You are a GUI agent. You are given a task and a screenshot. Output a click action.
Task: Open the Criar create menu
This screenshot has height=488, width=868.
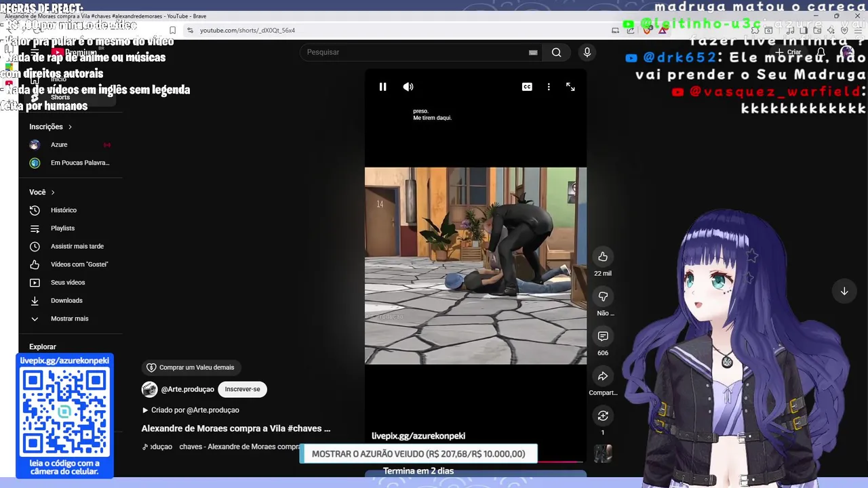tap(789, 52)
